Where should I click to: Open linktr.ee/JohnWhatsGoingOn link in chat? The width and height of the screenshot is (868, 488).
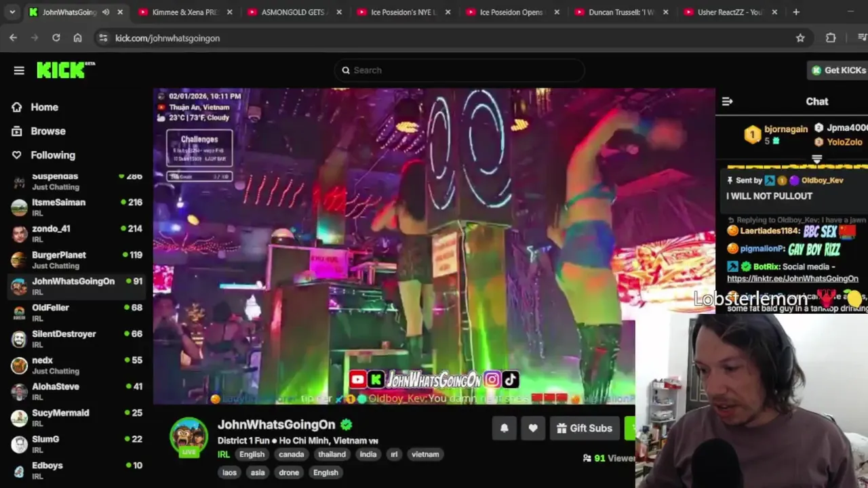(x=793, y=279)
